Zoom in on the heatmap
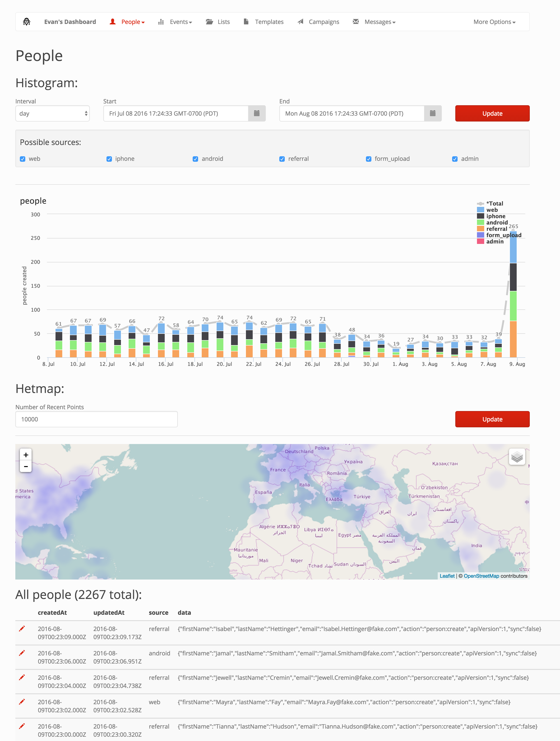The width and height of the screenshot is (560, 741). coord(26,455)
